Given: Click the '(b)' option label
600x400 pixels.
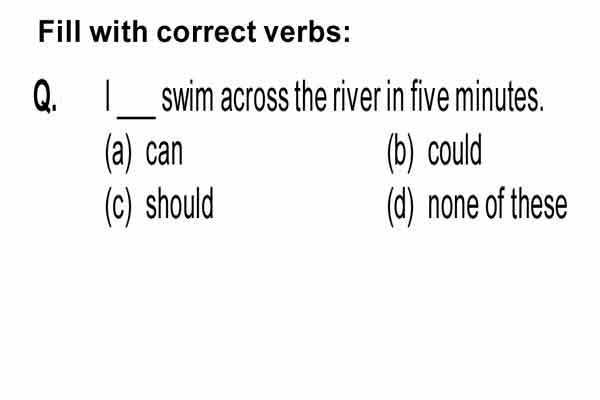Looking at the screenshot, I should 400,152.
